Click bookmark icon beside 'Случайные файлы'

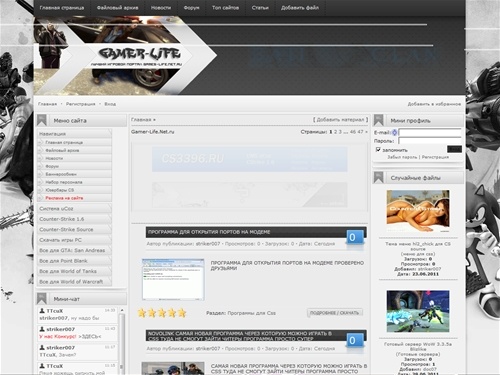(x=378, y=178)
